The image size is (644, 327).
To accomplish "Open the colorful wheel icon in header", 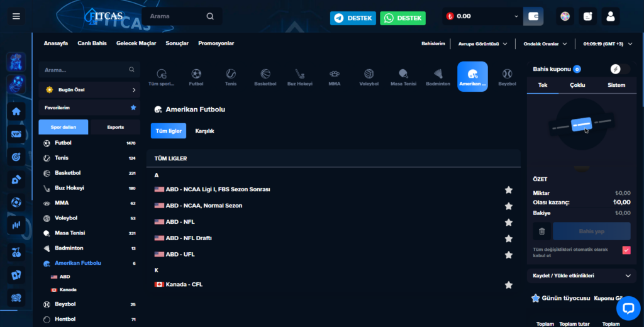I will pyautogui.click(x=565, y=16).
